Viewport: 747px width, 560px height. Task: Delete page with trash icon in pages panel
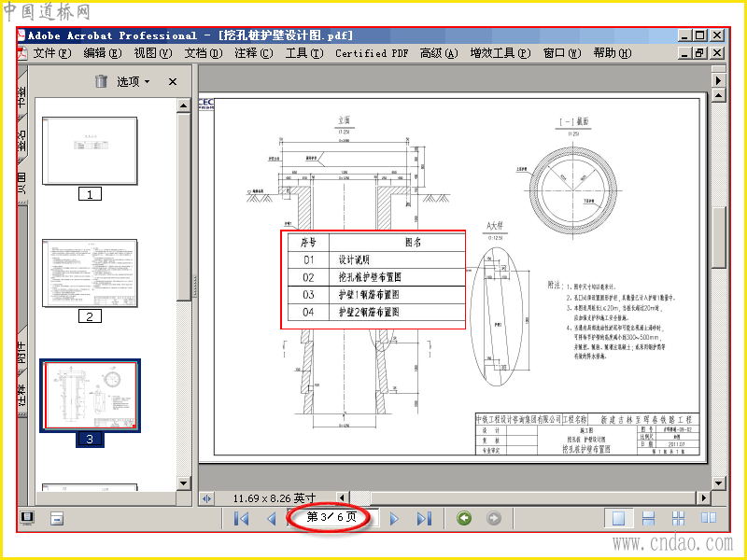pyautogui.click(x=101, y=81)
